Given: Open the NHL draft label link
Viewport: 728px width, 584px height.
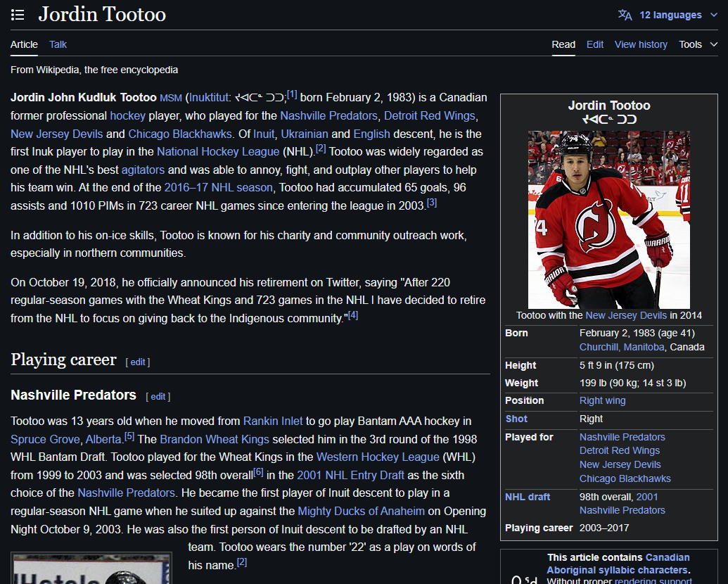Looking at the screenshot, I should [x=528, y=497].
